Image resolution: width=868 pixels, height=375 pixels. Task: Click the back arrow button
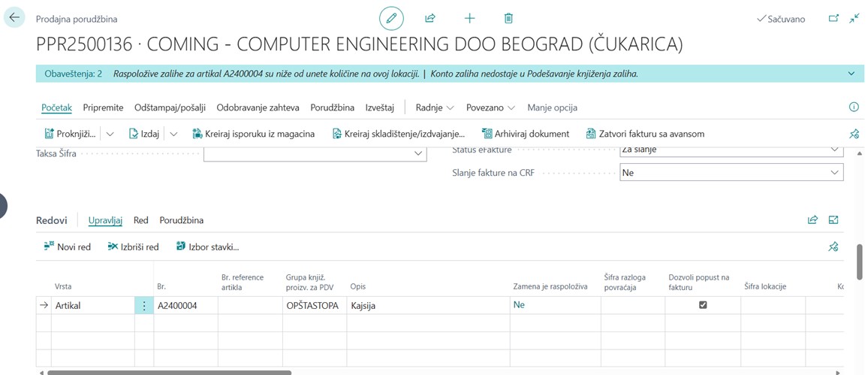[14, 17]
